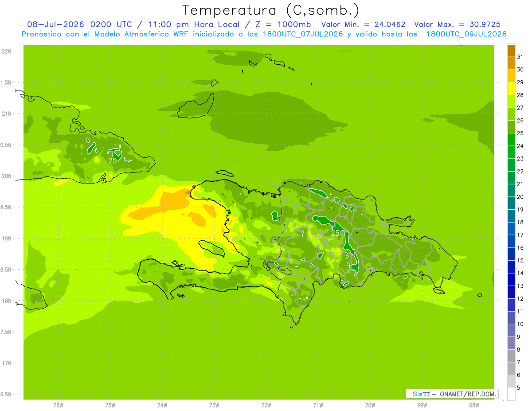Click the '21N' latitude axis label
The height and width of the screenshot is (411, 532).
coord(7,114)
